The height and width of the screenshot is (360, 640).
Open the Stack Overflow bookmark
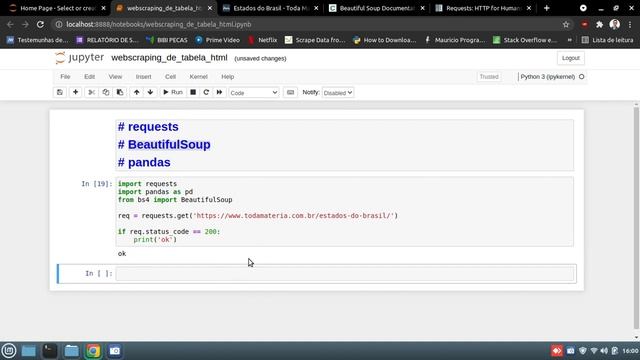point(525,40)
